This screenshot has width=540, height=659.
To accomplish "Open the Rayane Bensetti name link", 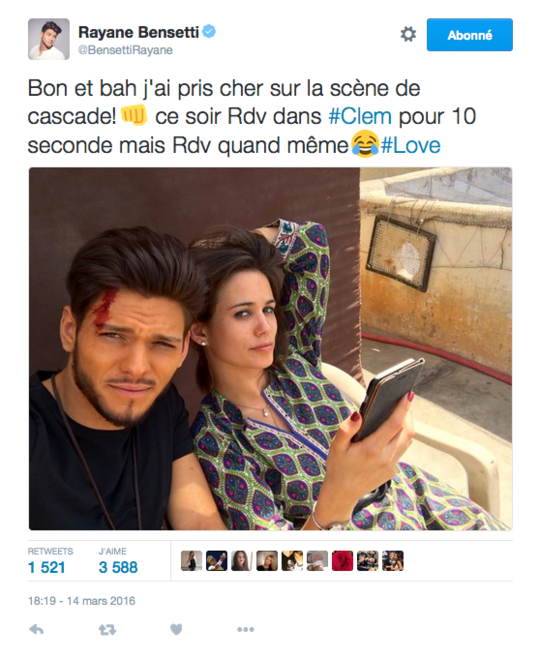I will (138, 32).
